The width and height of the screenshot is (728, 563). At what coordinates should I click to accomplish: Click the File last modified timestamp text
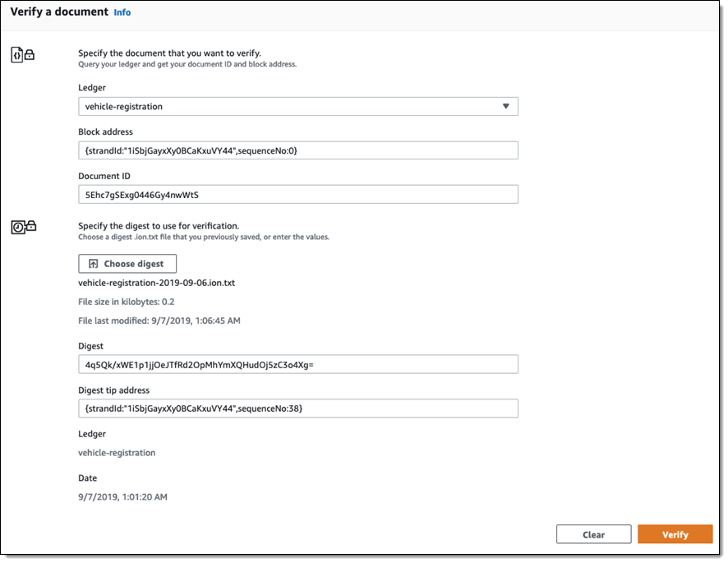[x=159, y=321]
